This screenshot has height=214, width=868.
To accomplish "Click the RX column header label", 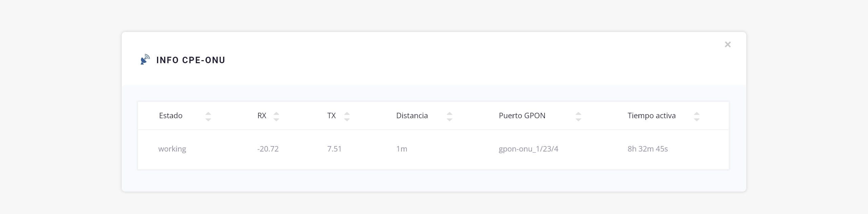I will (262, 116).
